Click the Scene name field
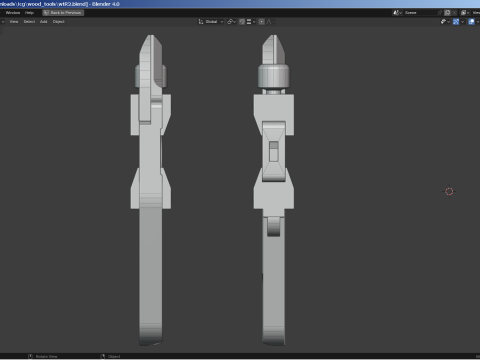The width and height of the screenshot is (480, 360). [x=420, y=13]
